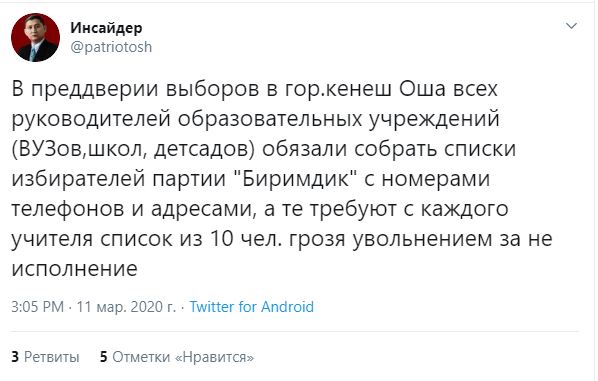
Task: View the list of 3 Ретвиты
Action: coord(45,357)
